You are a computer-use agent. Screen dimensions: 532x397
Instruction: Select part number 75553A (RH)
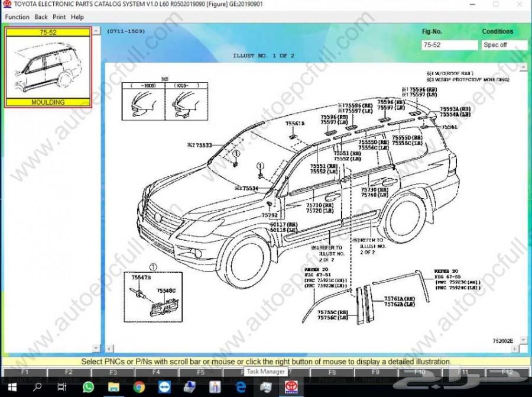[455, 109]
